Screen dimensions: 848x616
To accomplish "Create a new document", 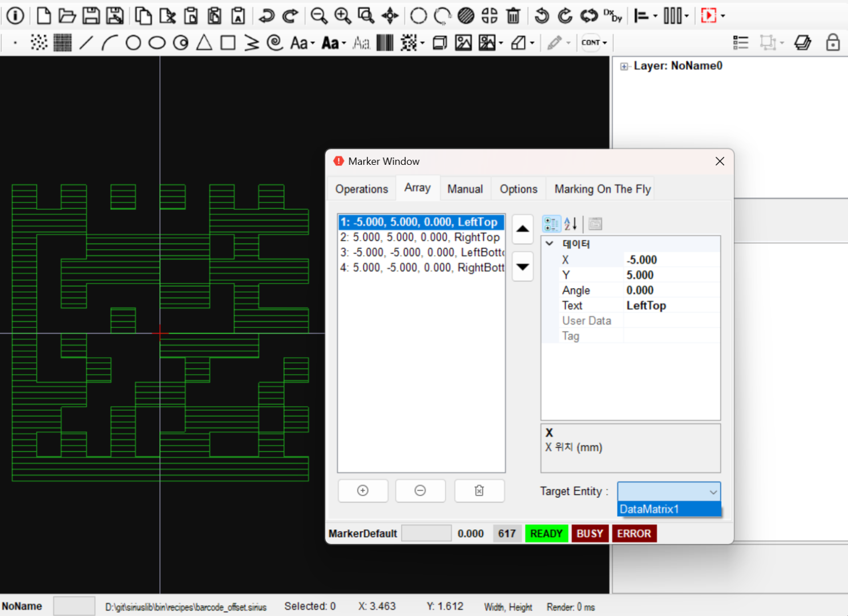I will (x=44, y=15).
